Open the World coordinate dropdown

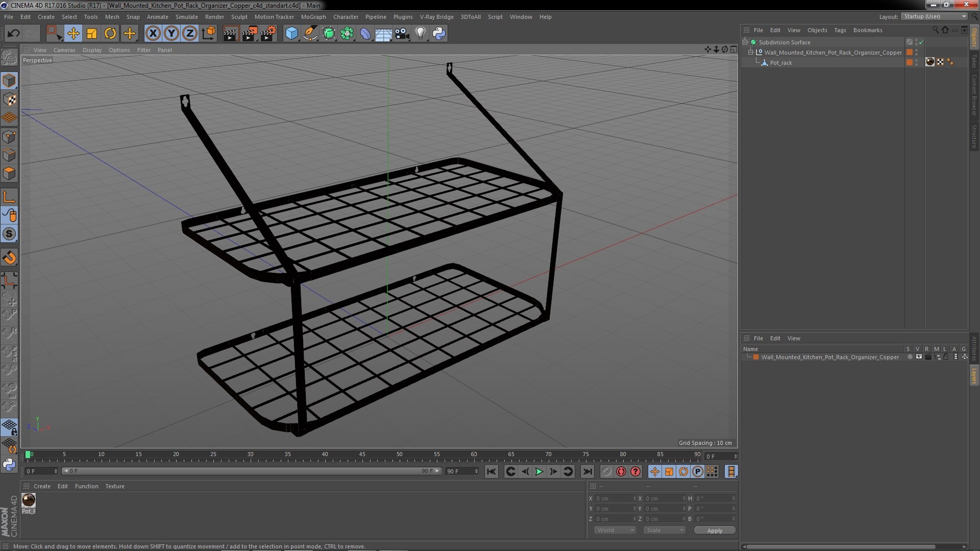tap(615, 530)
